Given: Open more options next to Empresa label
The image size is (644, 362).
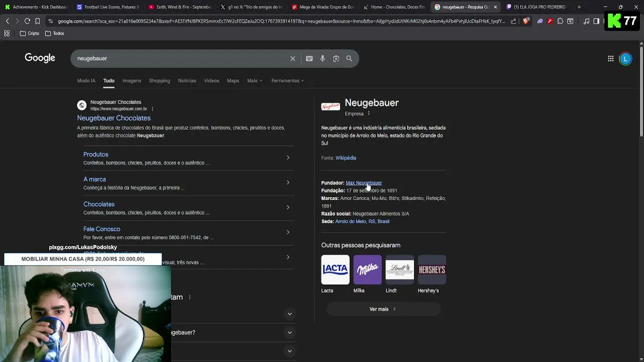Looking at the screenshot, I should [x=369, y=114].
